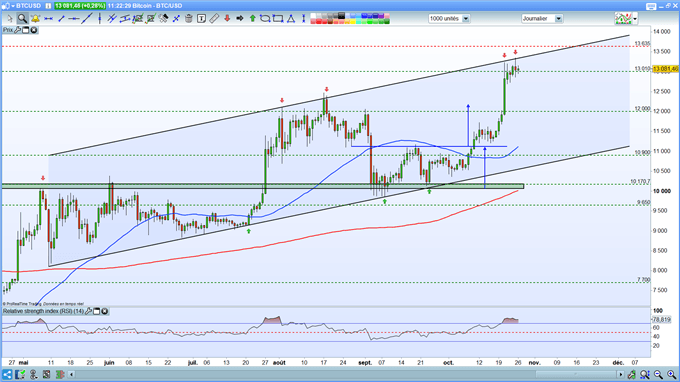Select the vertical line drawing tool
The image size is (680, 382).
tap(100, 18)
